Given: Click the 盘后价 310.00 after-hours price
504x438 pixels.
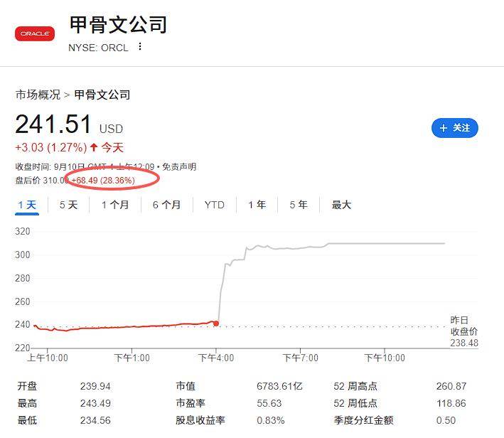Looking at the screenshot, I should pos(41,180).
